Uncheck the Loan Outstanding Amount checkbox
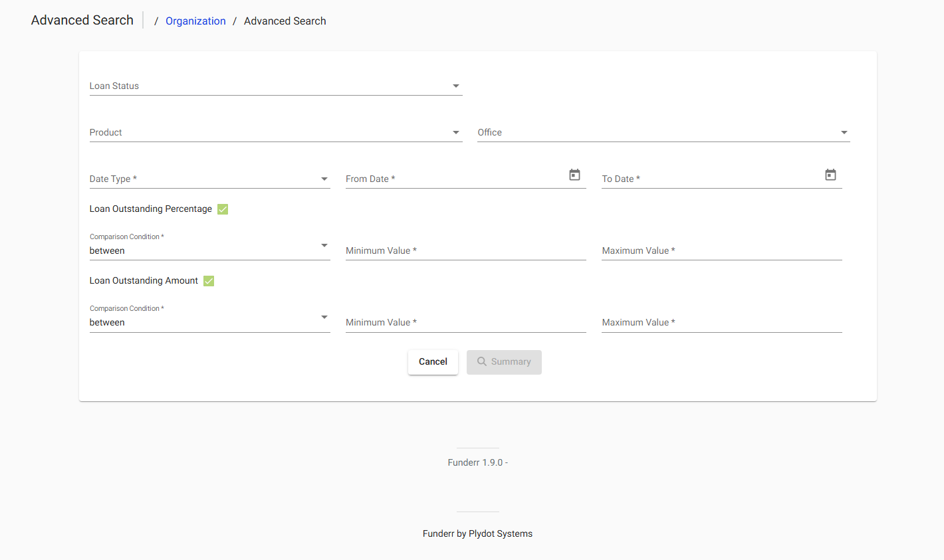The image size is (944, 560). [208, 280]
